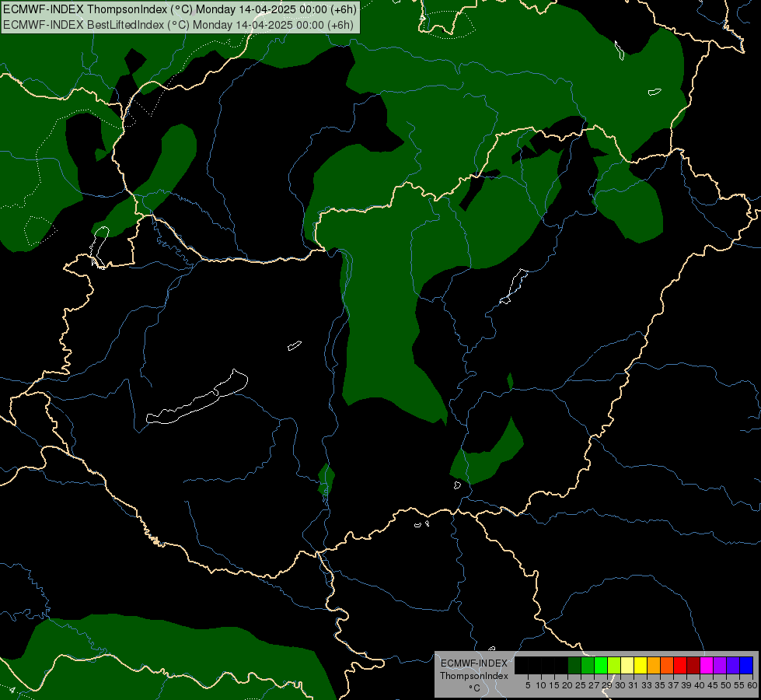Click the bright red 37–39 legend swatch
The width and height of the screenshot is (761, 700).
(680, 665)
